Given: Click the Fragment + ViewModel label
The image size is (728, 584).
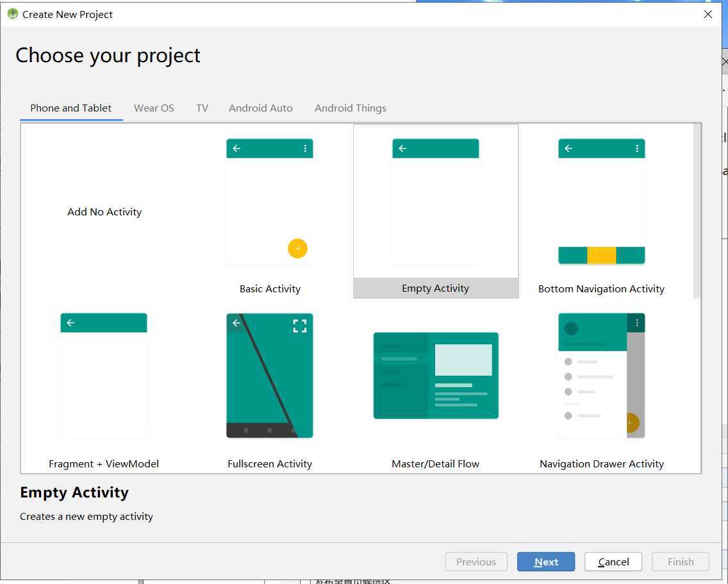Looking at the screenshot, I should [104, 463].
